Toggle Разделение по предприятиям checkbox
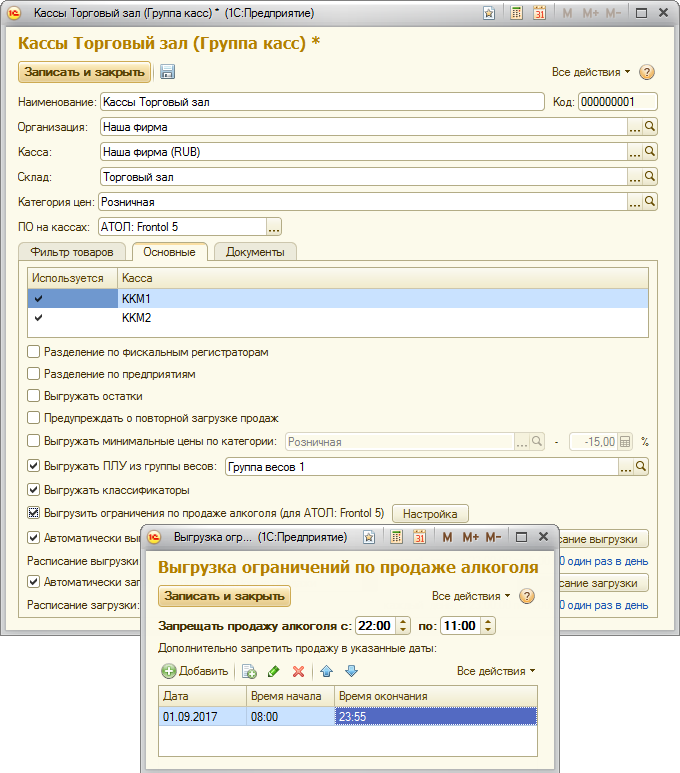Image resolution: width=680 pixels, height=773 pixels. (34, 374)
